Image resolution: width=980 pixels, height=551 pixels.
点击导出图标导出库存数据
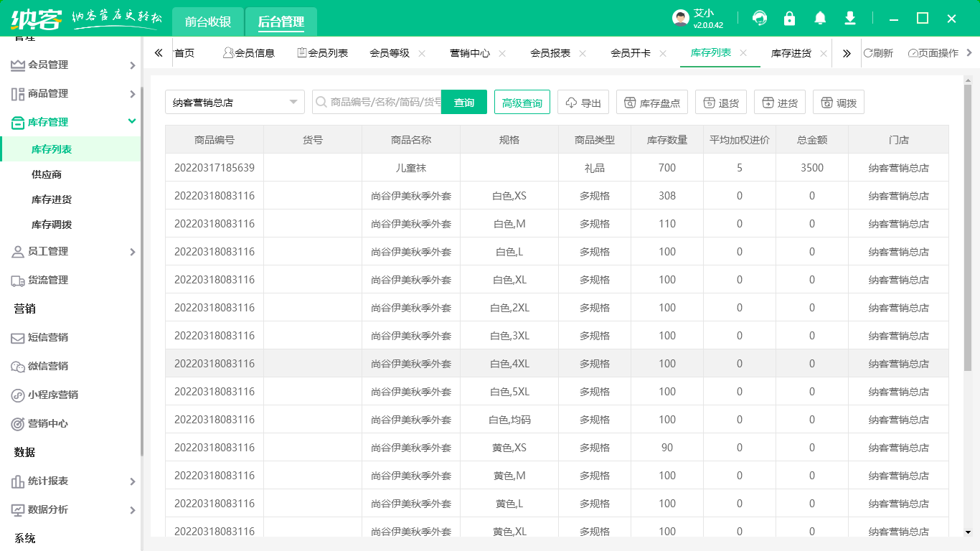583,102
